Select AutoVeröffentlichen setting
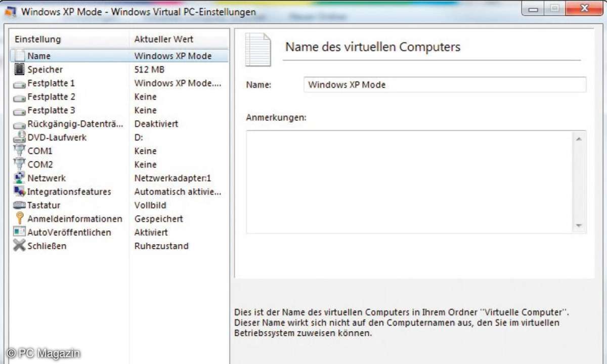 [69, 233]
